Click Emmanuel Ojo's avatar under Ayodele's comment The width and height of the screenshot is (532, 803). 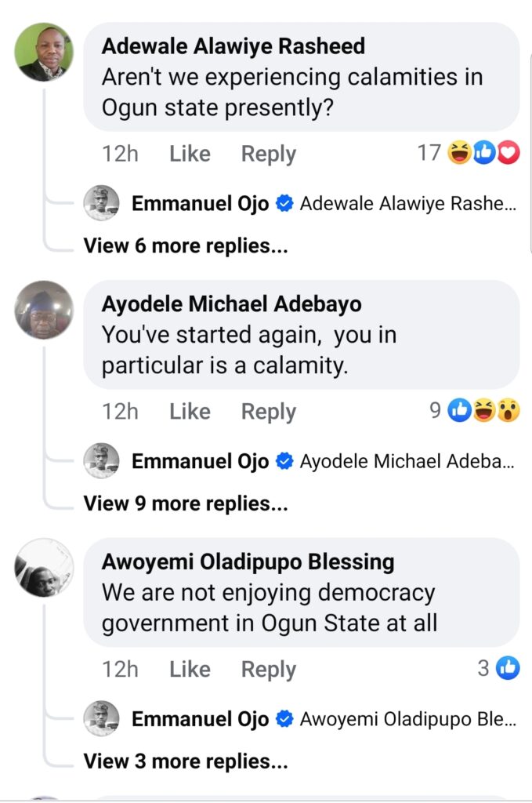102,461
